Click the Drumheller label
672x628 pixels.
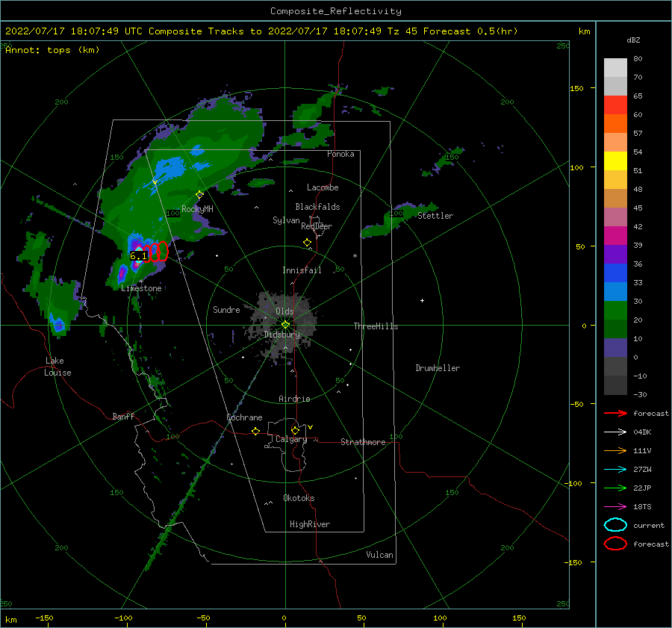point(438,368)
